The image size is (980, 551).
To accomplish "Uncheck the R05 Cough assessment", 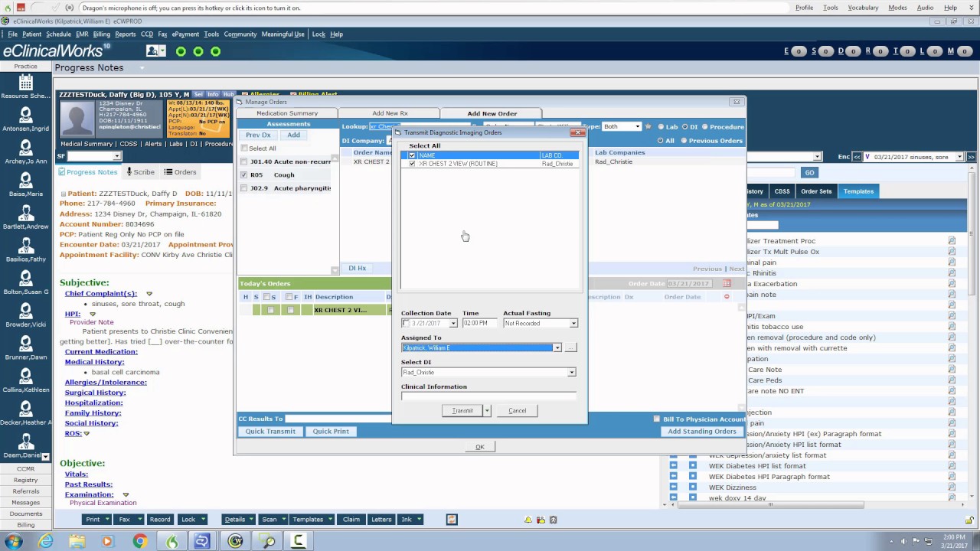I will (x=244, y=174).
